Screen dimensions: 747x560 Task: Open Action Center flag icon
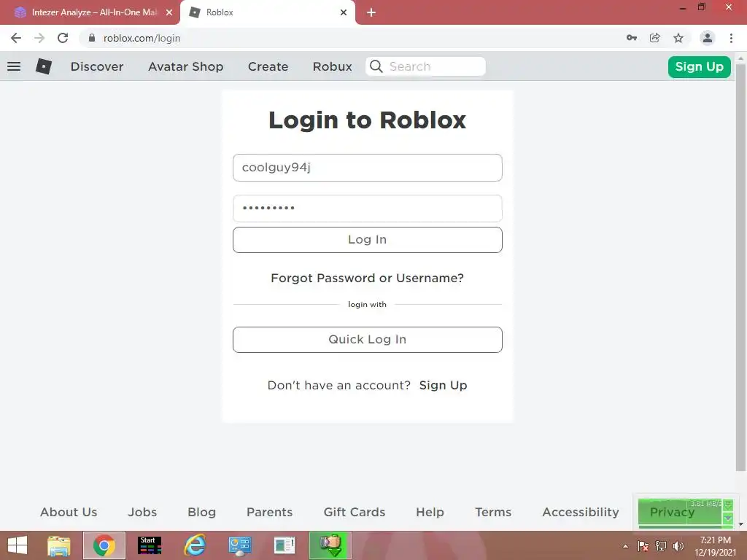[x=643, y=545]
